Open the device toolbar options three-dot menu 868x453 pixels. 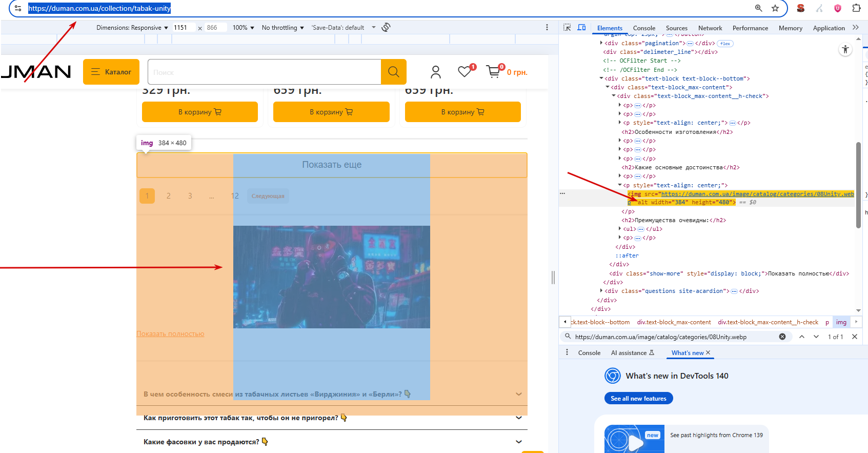pos(547,27)
